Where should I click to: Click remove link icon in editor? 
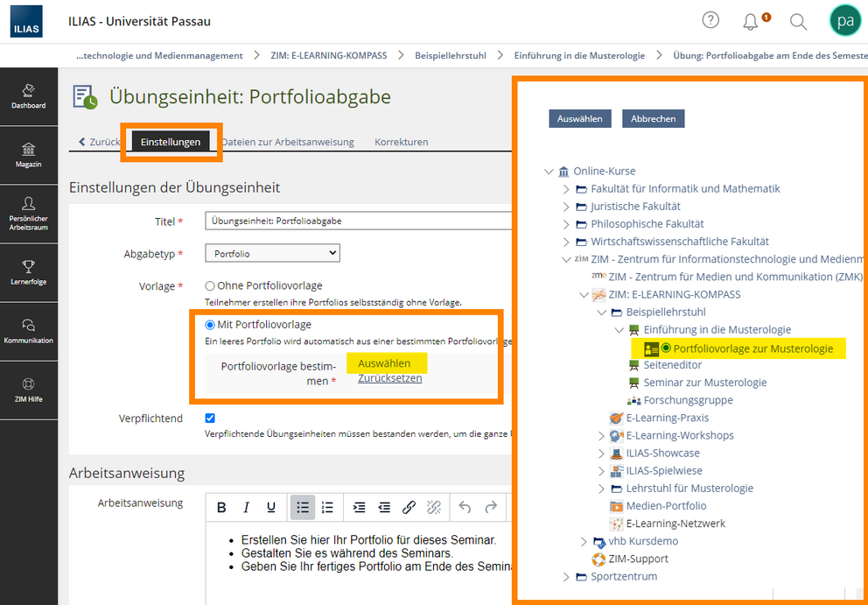click(433, 508)
